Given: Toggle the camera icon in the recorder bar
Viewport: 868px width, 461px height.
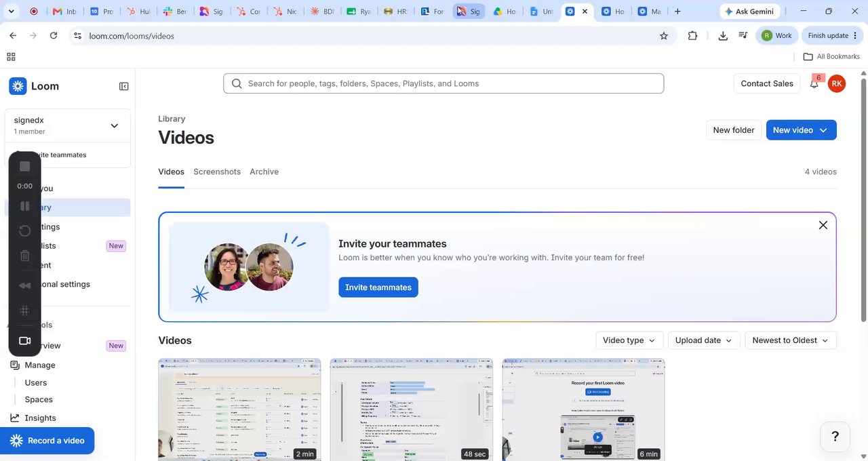Looking at the screenshot, I should click(x=25, y=341).
